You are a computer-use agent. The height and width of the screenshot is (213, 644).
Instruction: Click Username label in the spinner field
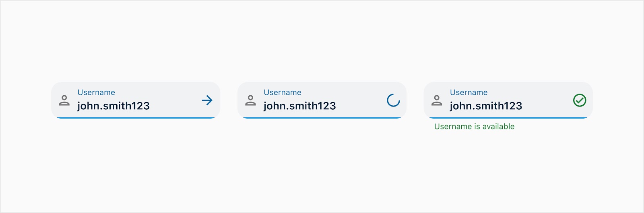click(283, 92)
